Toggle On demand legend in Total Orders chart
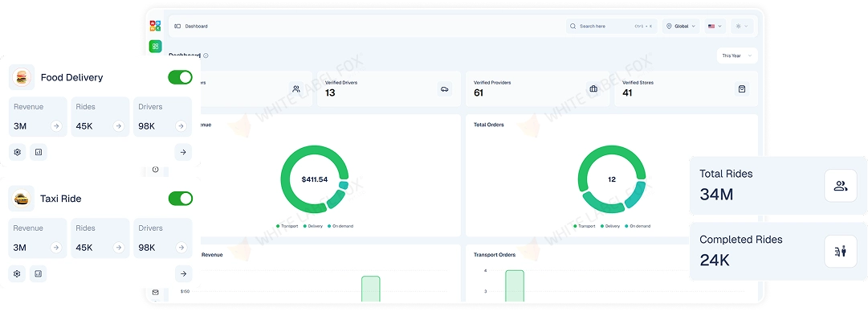 [638, 226]
